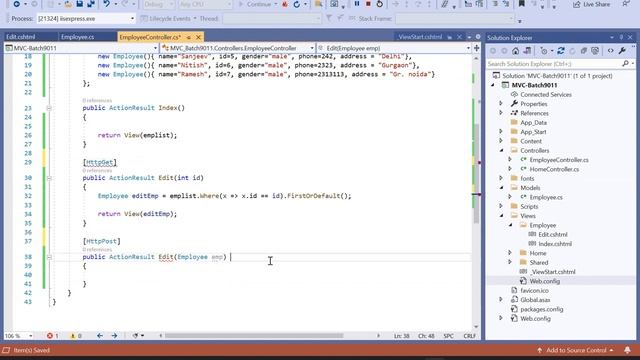This screenshot has width=640, height=360.
Task: Click the Save toolbar icon
Action: 80,4
